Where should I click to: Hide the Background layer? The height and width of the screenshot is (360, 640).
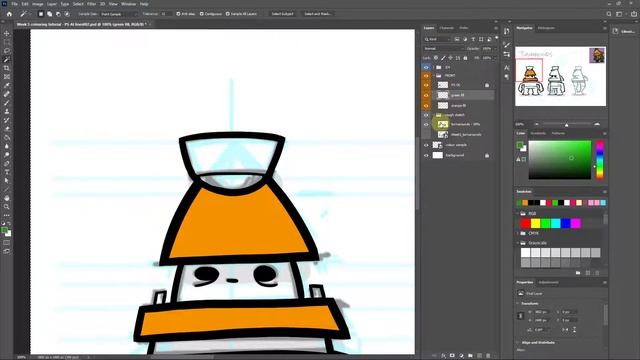[426, 156]
